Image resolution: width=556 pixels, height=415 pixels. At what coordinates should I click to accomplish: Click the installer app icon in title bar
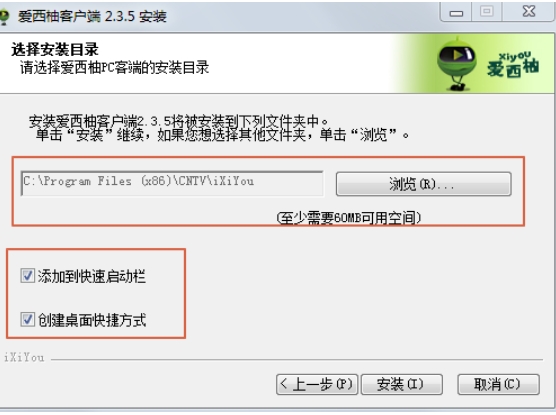(4, 16)
